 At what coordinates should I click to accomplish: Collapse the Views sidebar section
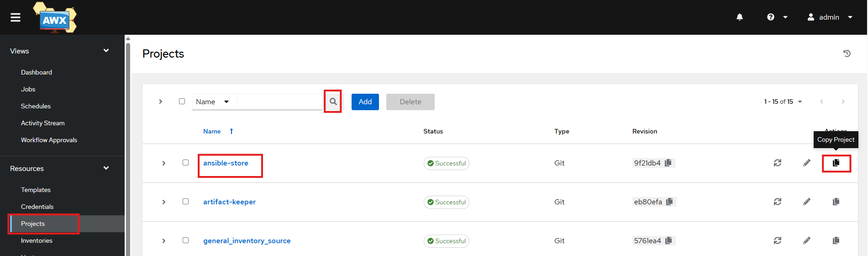point(106,51)
